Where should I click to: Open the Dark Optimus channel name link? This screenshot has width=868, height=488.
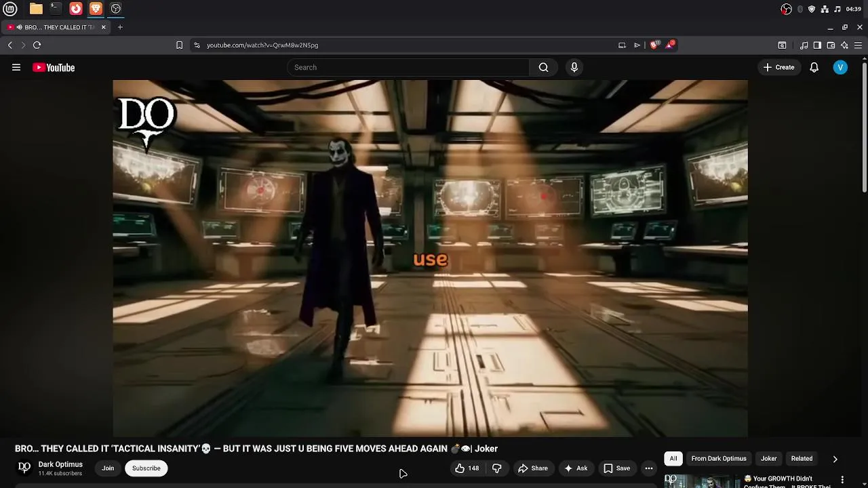tap(60, 464)
